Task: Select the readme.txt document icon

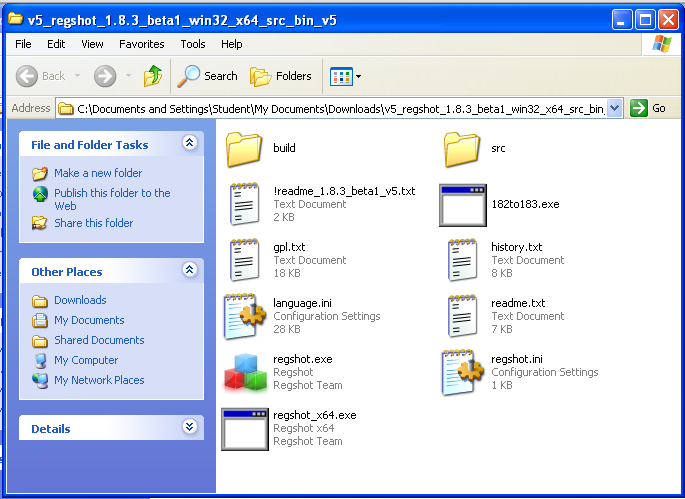Action: click(462, 316)
